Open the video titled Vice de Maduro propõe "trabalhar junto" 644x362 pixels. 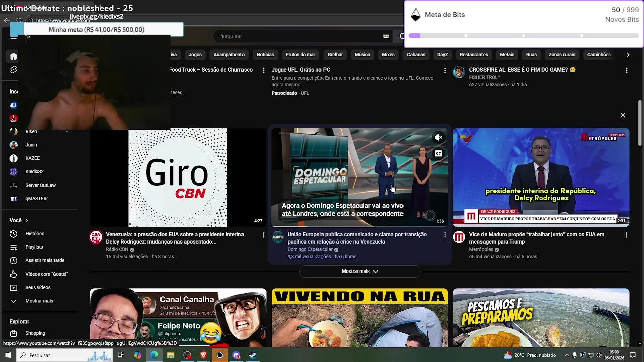coord(537,238)
